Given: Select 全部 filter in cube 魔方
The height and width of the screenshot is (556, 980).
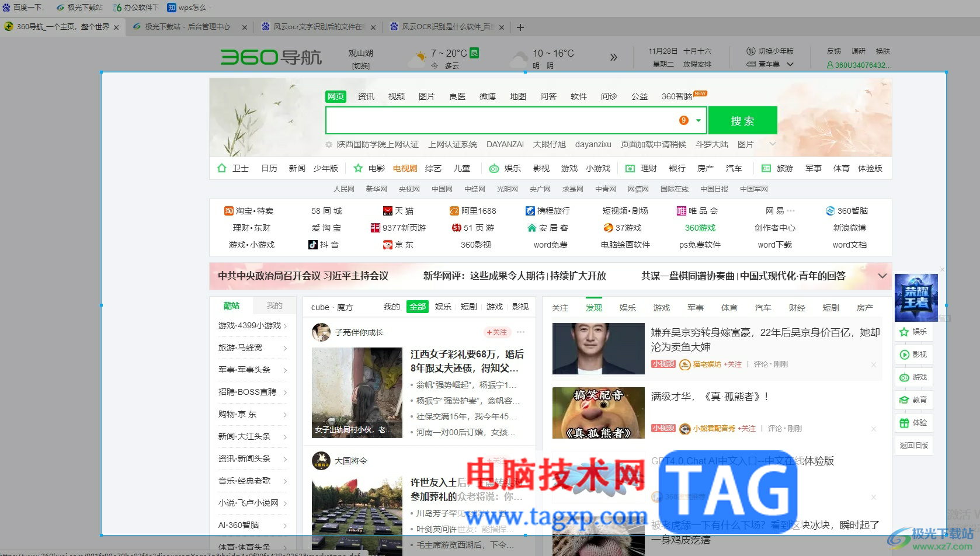Looking at the screenshot, I should (x=418, y=307).
